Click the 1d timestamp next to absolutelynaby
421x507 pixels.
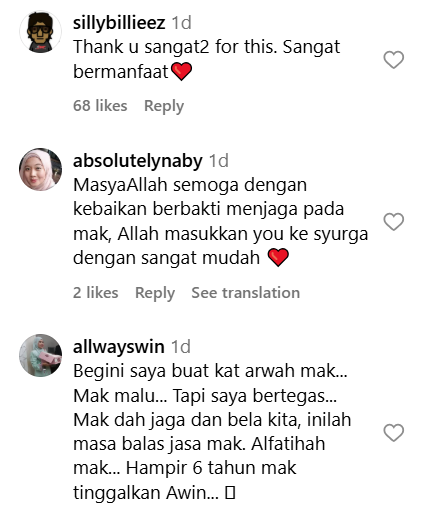coord(219,161)
